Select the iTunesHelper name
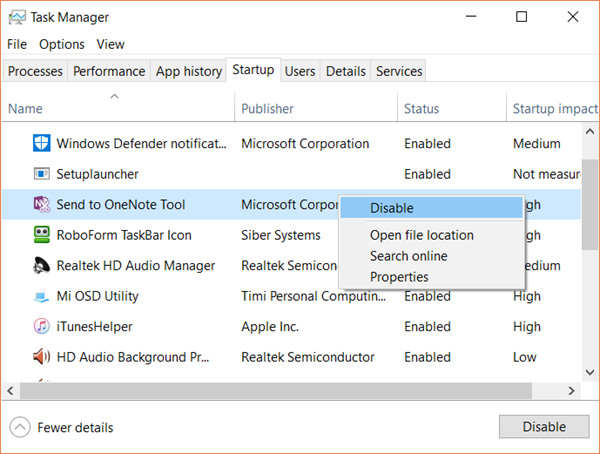 95,327
